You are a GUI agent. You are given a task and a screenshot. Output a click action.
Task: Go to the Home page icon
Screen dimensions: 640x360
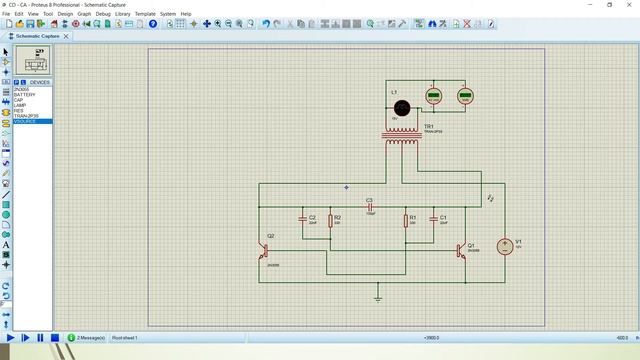tap(54, 24)
